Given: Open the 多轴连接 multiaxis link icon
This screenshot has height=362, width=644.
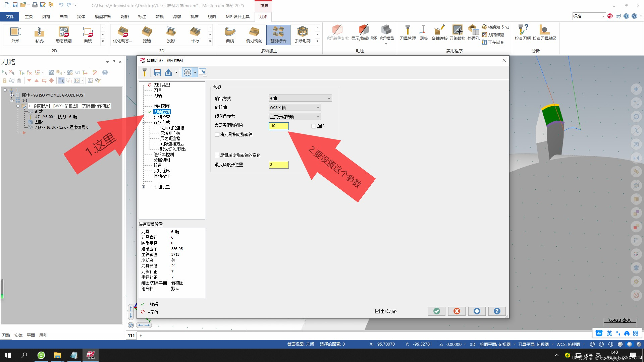Looking at the screenshot, I should click(x=439, y=33).
